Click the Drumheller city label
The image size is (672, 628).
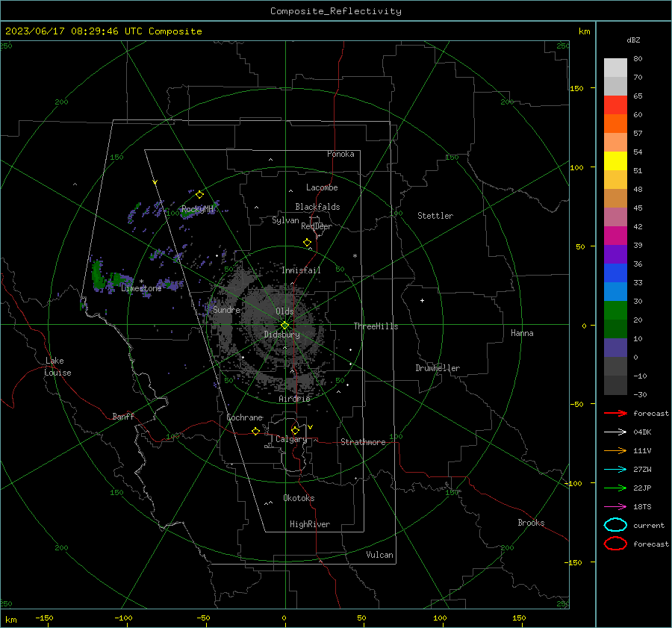click(438, 368)
